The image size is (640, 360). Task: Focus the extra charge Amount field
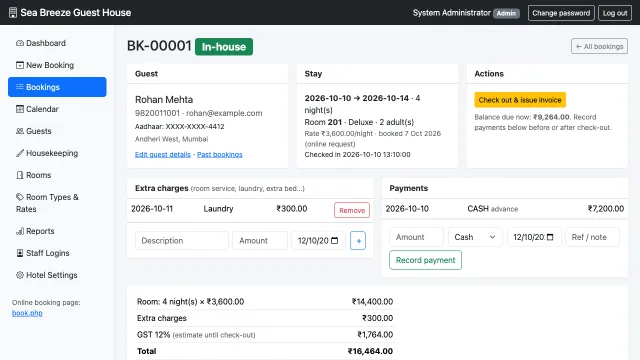260,240
